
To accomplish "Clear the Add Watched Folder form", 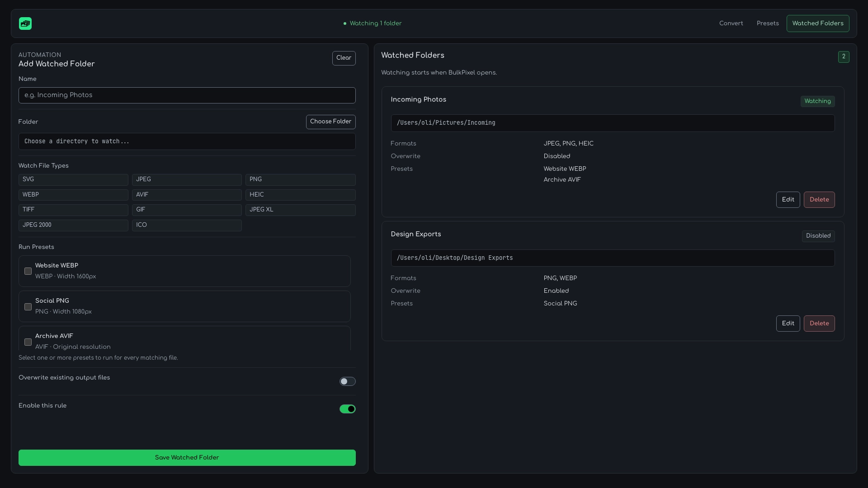I will [x=344, y=58].
